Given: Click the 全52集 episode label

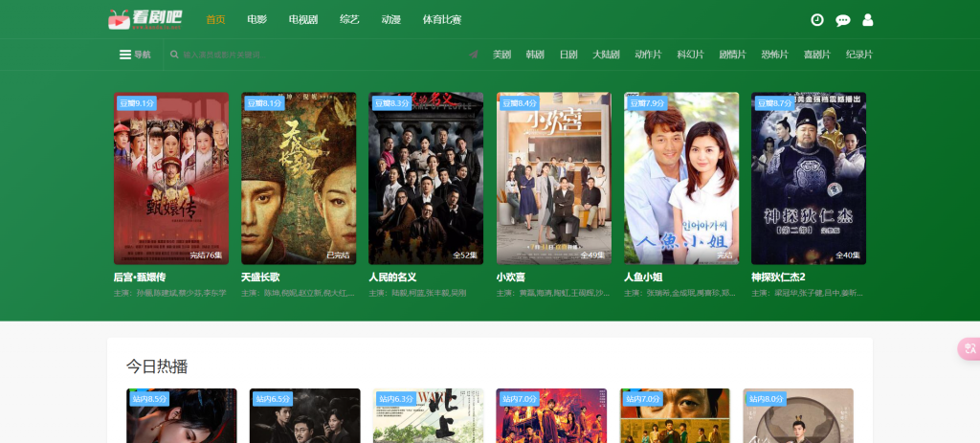Looking at the screenshot, I should pyautogui.click(x=466, y=255).
